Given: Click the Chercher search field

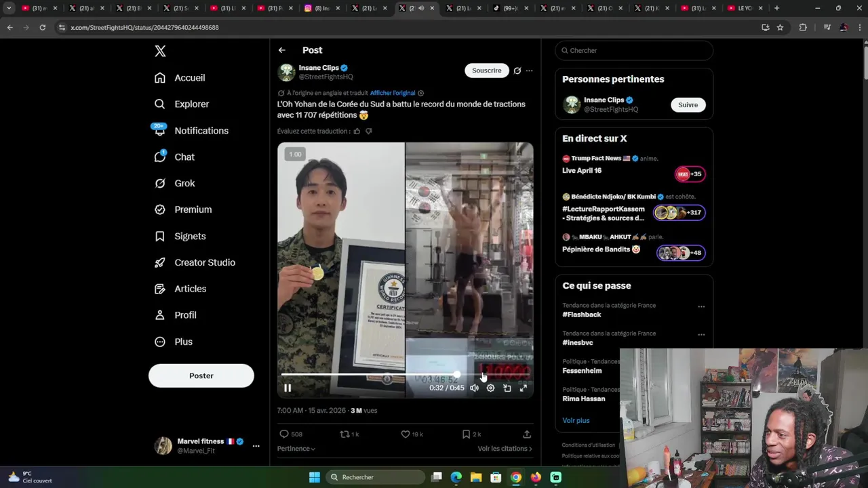Looking at the screenshot, I should click(x=634, y=50).
